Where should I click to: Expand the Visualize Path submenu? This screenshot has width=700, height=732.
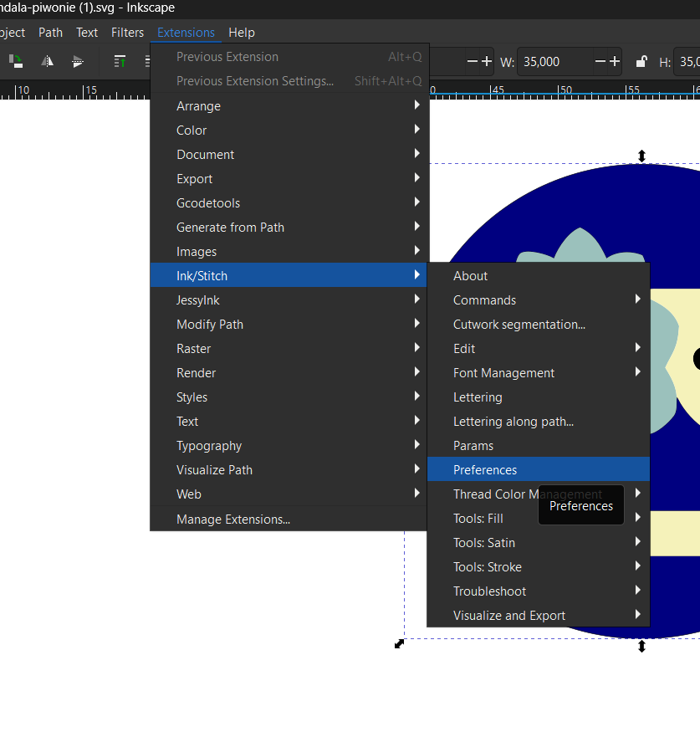289,470
